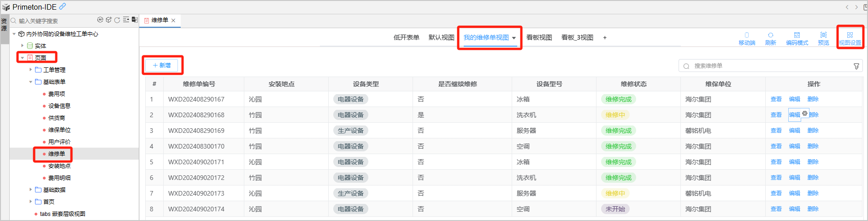
Task: Select the 默认视图 tab
Action: pyautogui.click(x=441, y=37)
